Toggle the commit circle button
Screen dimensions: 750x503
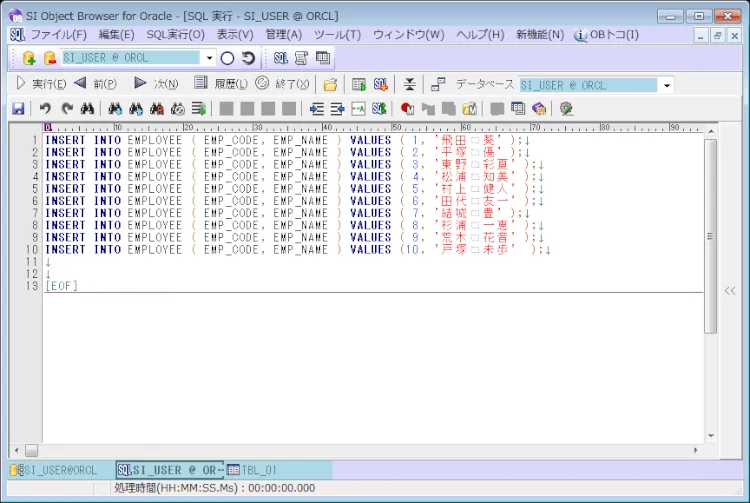click(x=227, y=58)
